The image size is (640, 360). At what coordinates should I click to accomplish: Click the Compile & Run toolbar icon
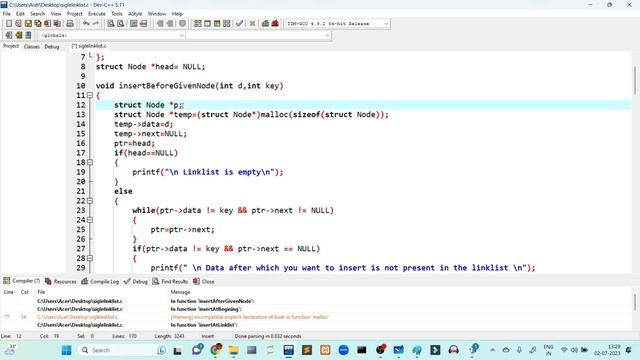pyautogui.click(x=217, y=24)
